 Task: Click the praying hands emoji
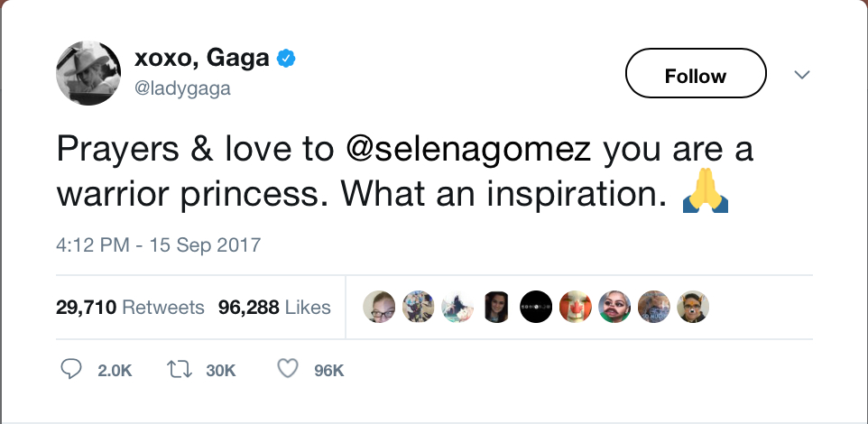coord(706,195)
